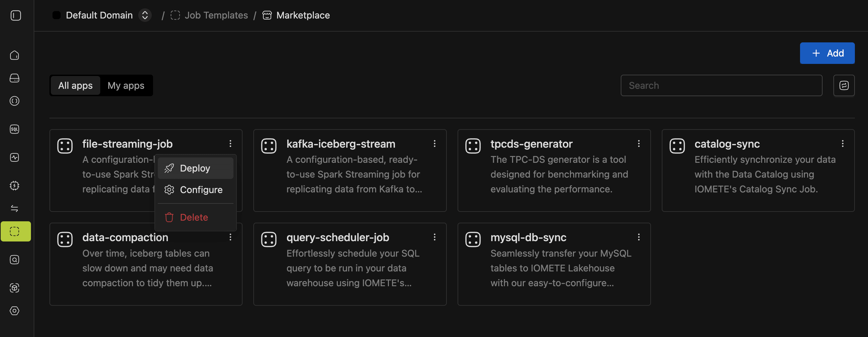The image size is (868, 337).
Task: Click the query-scheduler-job app icon
Action: point(268,239)
